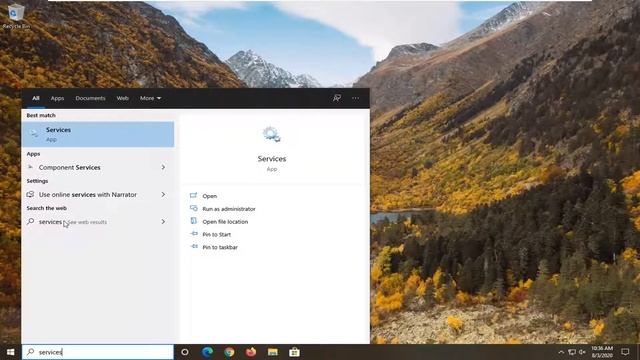Screen dimensions: 640x360
Task: Expand the Narrator setting result arrow
Action: click(x=163, y=195)
